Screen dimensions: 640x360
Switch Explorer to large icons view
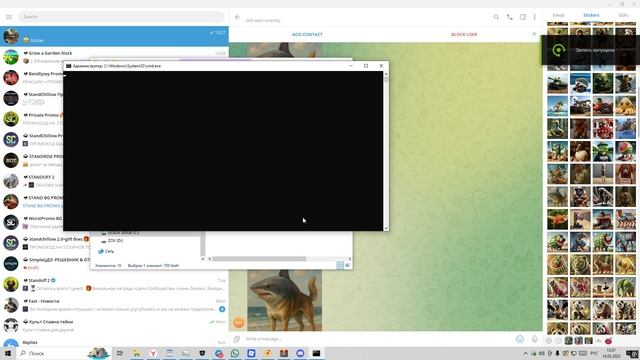(x=348, y=265)
